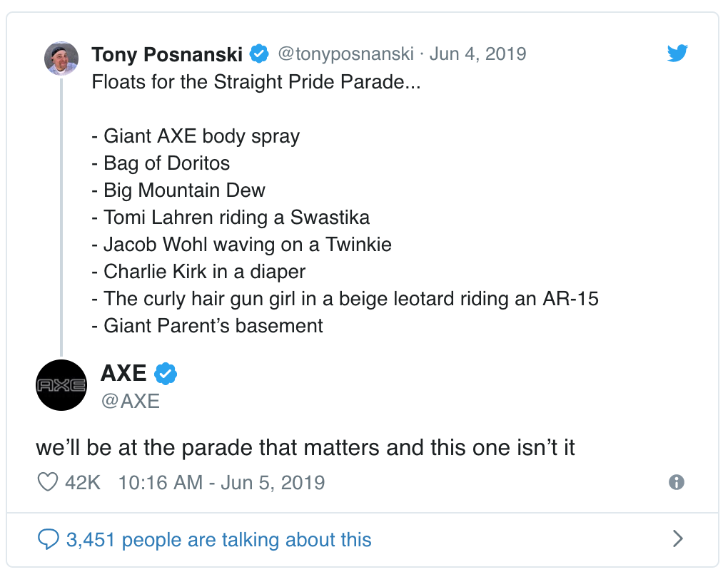Click the Jun 4, 2019 tweet date

click(x=477, y=53)
